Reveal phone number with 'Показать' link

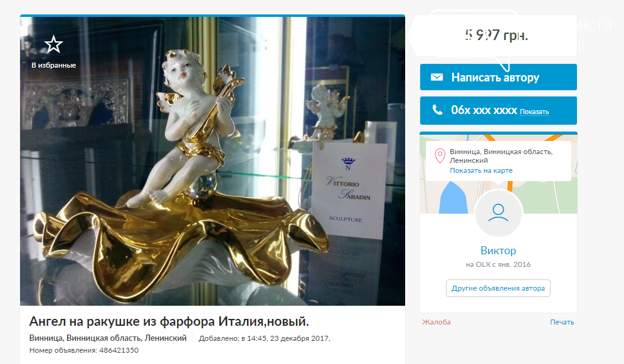534,112
